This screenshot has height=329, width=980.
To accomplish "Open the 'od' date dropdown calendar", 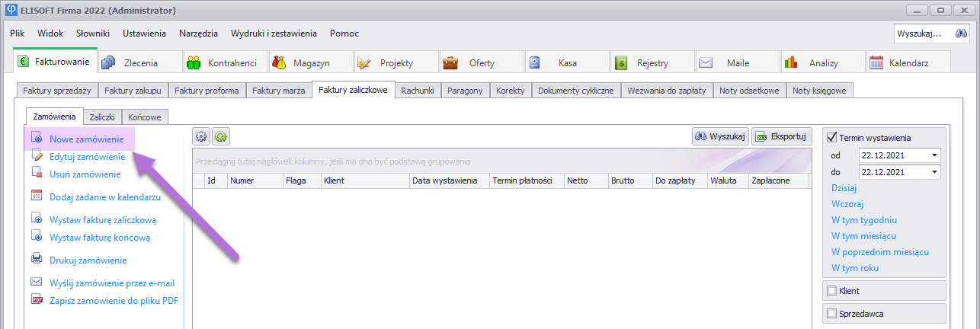I will [x=934, y=155].
